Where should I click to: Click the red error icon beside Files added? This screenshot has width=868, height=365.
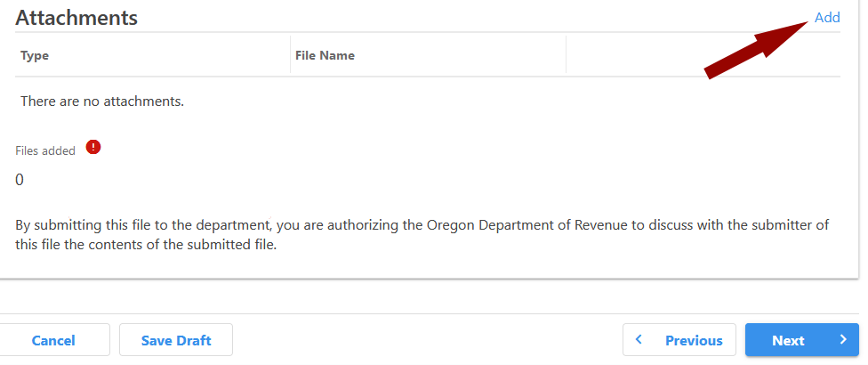[x=93, y=148]
